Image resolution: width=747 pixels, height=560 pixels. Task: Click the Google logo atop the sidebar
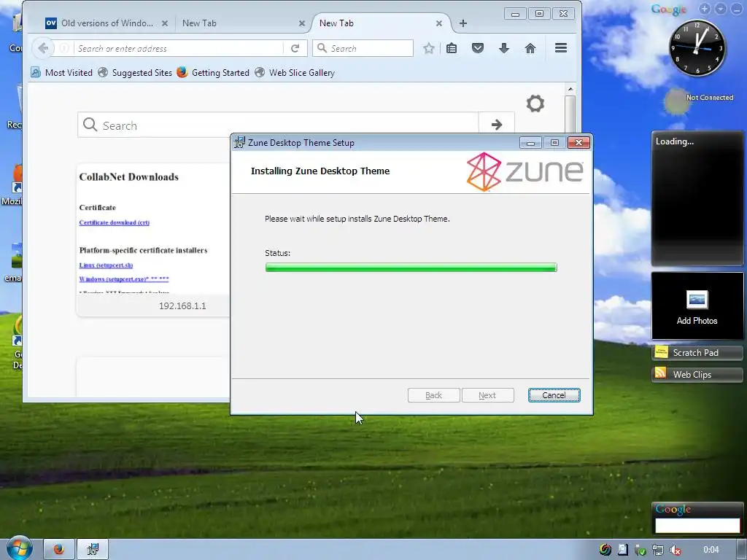(668, 9)
